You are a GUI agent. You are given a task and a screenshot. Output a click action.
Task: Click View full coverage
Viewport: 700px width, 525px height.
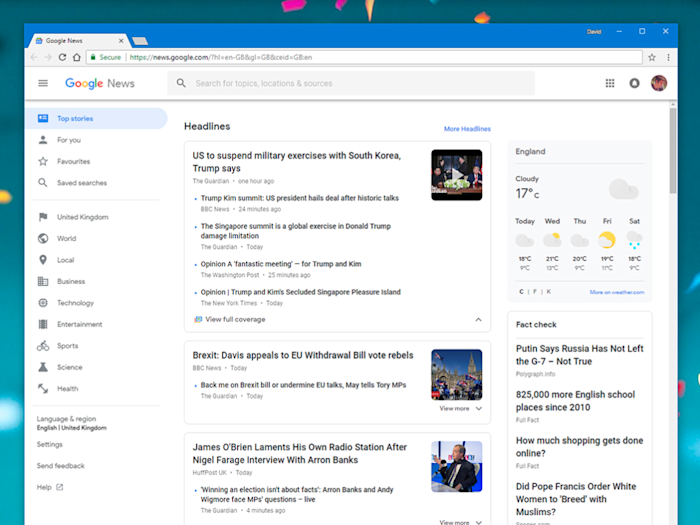pos(230,319)
